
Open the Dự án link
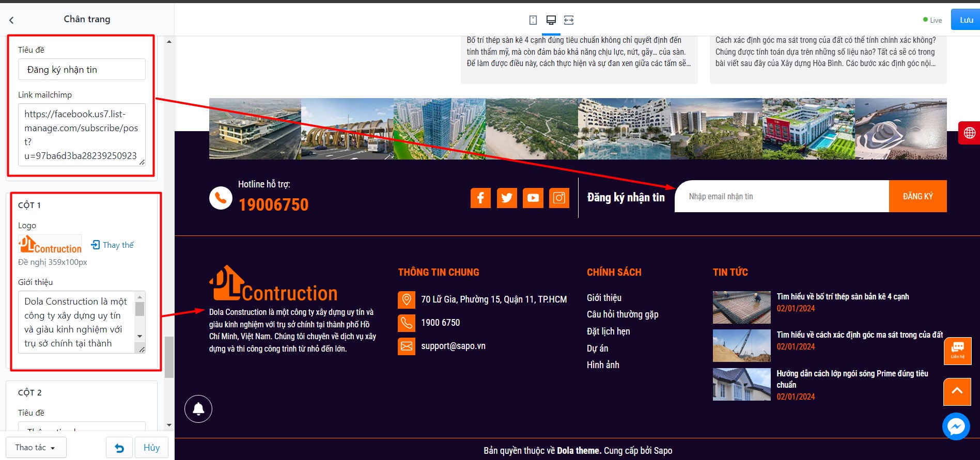tap(597, 348)
